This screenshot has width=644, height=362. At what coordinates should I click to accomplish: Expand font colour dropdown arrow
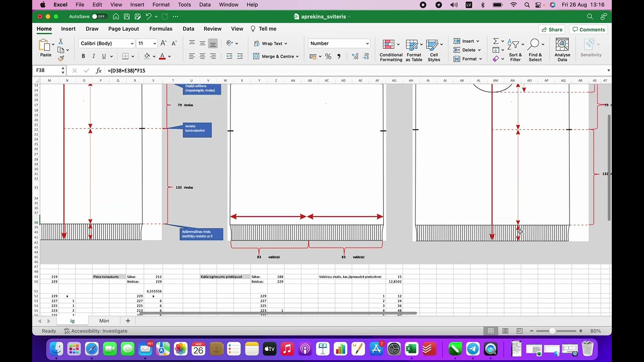coord(170,56)
